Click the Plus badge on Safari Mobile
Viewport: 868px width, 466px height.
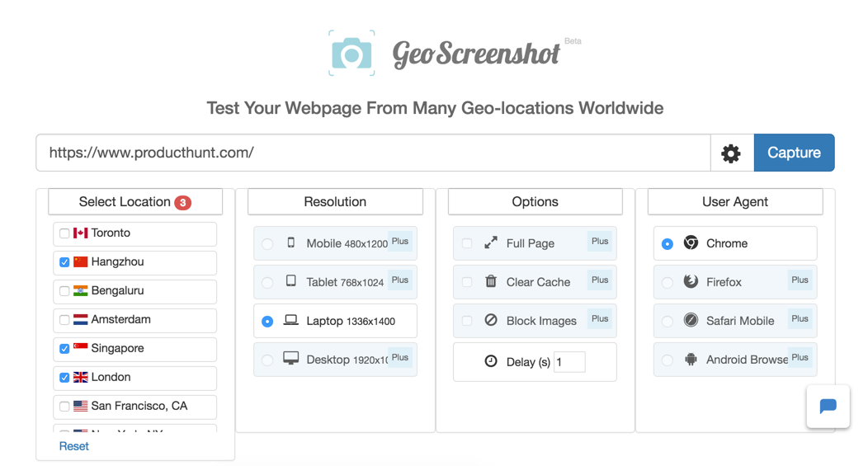tap(800, 319)
